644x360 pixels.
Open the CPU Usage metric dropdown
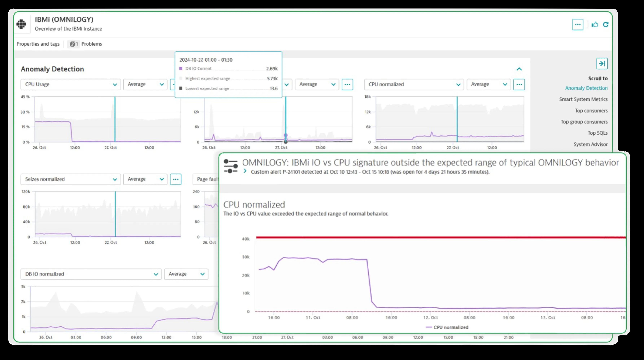click(x=71, y=84)
